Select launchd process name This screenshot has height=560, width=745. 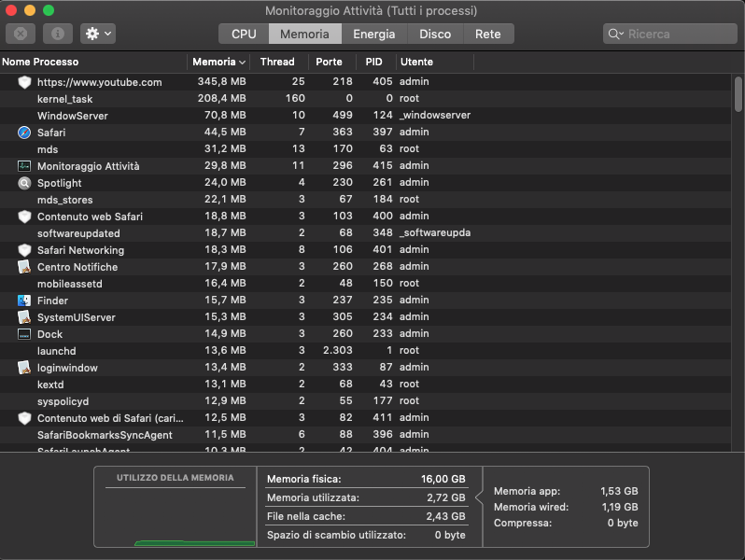click(x=57, y=351)
